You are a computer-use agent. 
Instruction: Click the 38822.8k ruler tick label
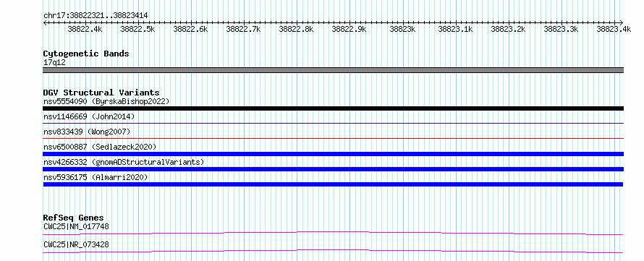click(x=296, y=29)
